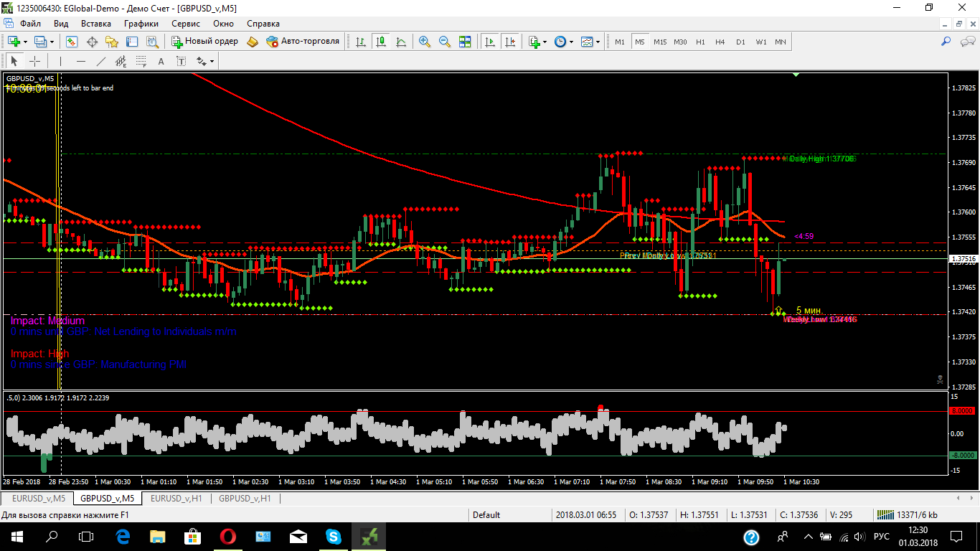Select the text tool
980x551 pixels.
(161, 61)
